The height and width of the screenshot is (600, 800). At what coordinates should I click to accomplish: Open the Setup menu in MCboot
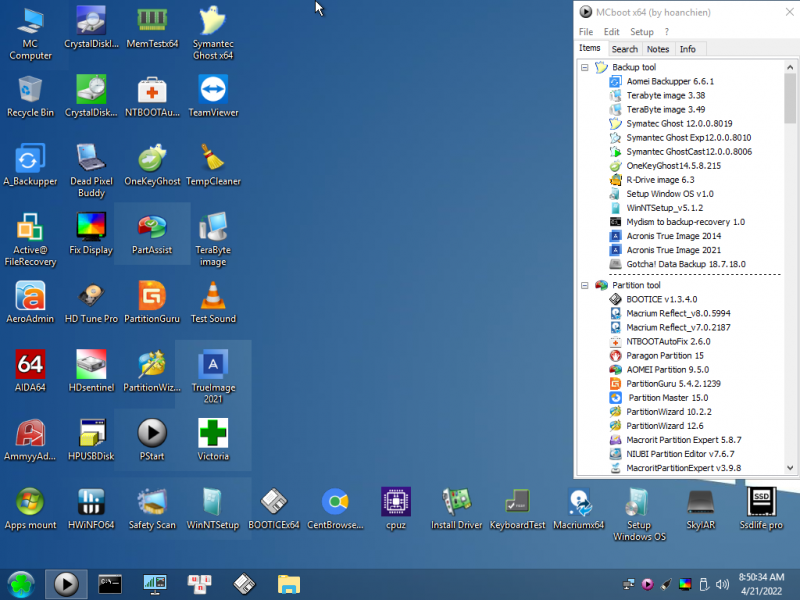tap(641, 32)
